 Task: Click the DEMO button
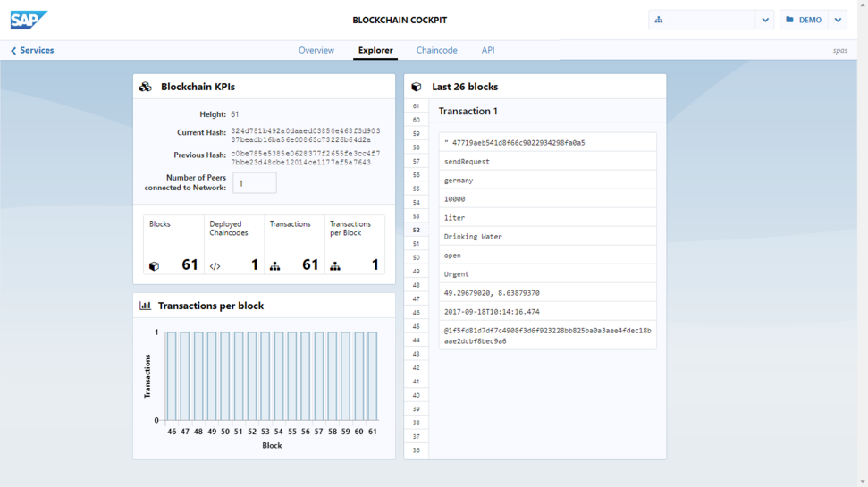(804, 20)
